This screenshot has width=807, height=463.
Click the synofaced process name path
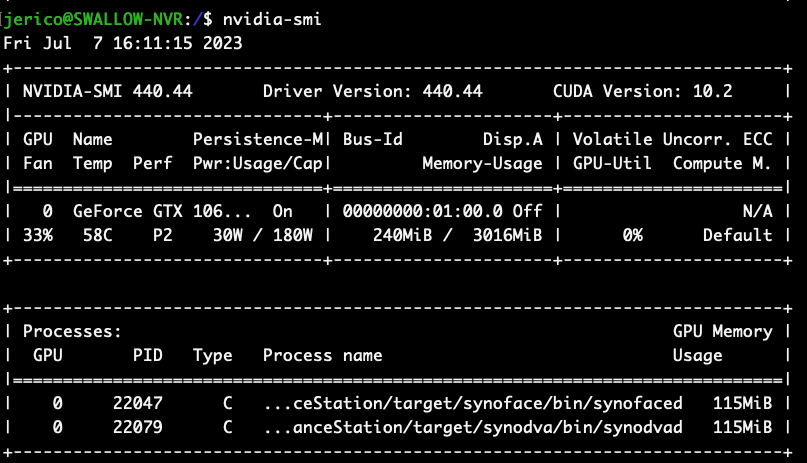(x=472, y=403)
